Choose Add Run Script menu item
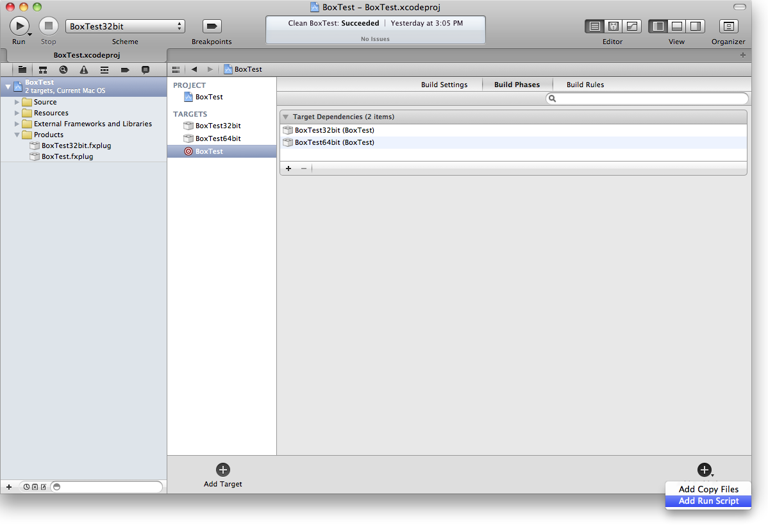The width and height of the screenshot is (768, 532). click(708, 501)
